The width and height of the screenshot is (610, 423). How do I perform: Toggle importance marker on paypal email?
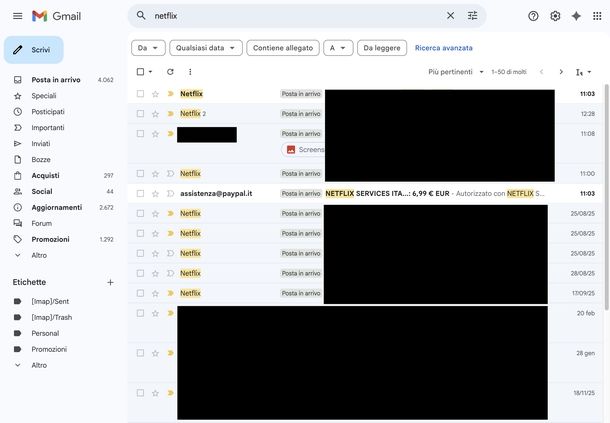point(170,193)
